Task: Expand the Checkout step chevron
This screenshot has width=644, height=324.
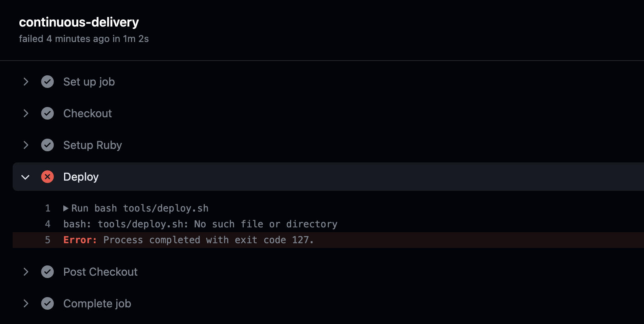Action: (x=26, y=113)
